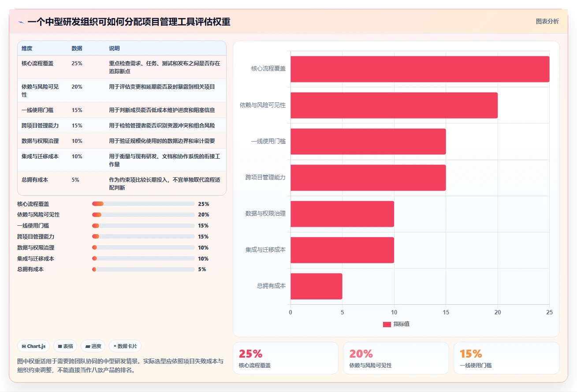Click the 数据与权限治理 progress bar
Viewport: 577px width, 392px height.
(x=143, y=248)
